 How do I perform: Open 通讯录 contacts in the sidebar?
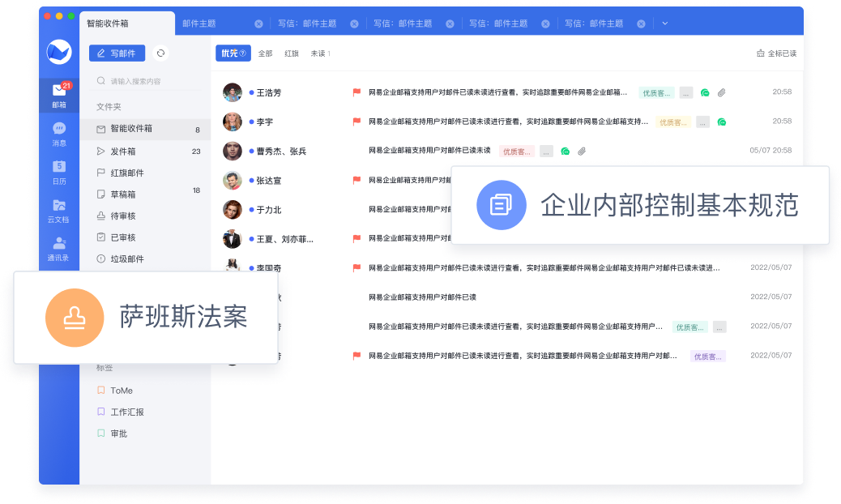[x=59, y=248]
